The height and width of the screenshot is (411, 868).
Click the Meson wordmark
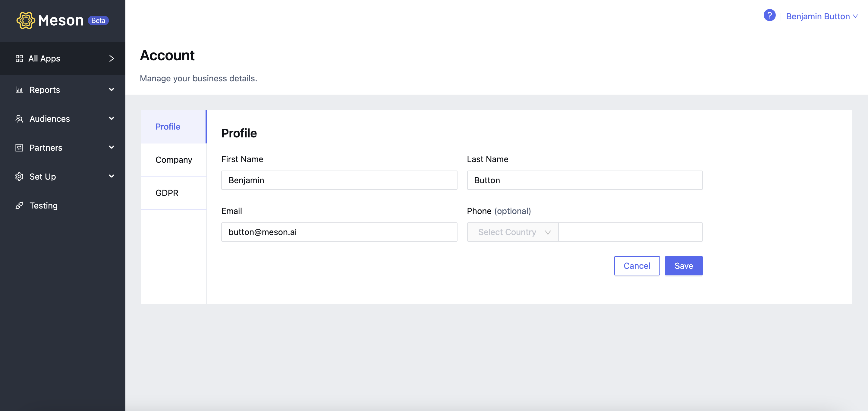61,20
